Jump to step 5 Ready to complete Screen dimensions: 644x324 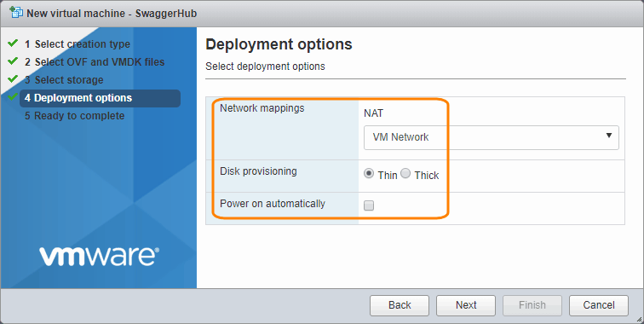[74, 116]
